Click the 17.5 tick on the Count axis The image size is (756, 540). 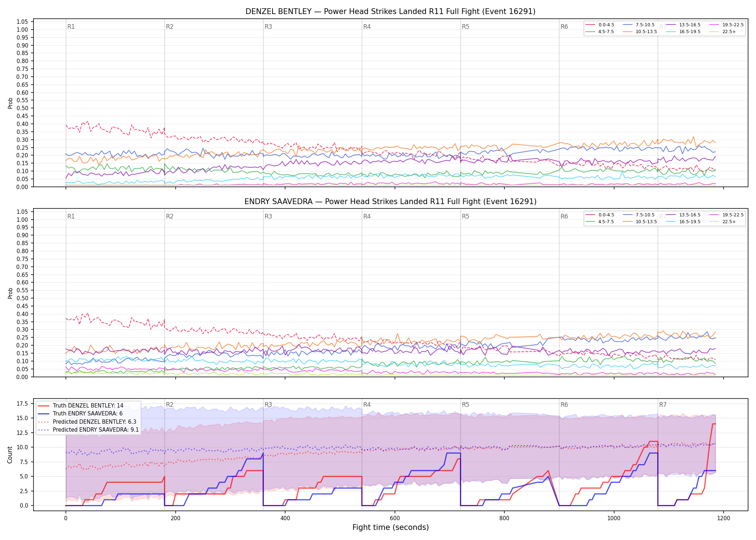22,404
